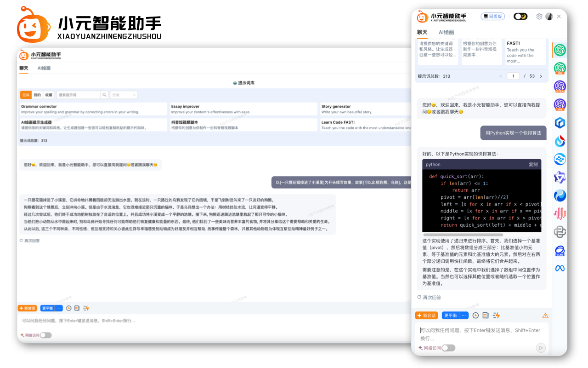Select the 我的 tab in prompt library
Screen dimensions: 588x368
click(x=37, y=94)
